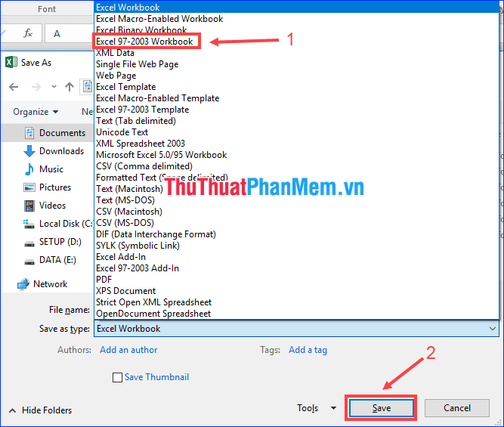Image resolution: width=504 pixels, height=427 pixels.
Task: Go back with the left arrow
Action: pyautogui.click(x=14, y=87)
